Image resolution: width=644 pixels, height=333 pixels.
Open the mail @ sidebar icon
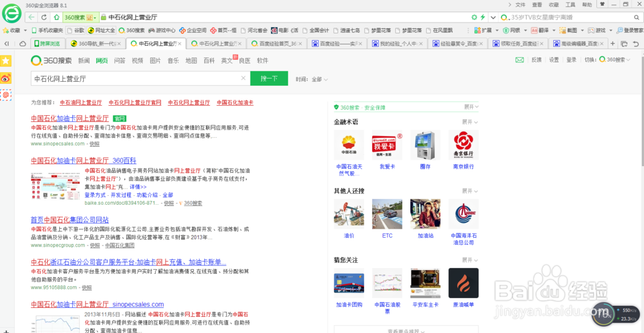click(6, 95)
